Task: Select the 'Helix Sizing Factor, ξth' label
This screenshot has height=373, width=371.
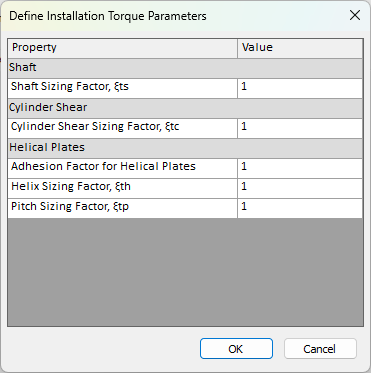Action: (71, 186)
